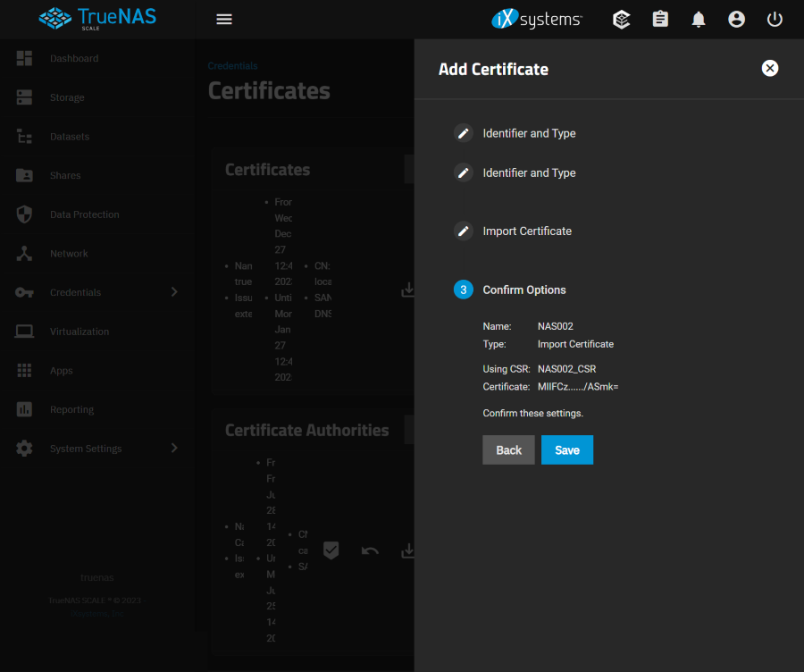
Task: Open the Jobs clipboard icon
Action: pos(660,19)
